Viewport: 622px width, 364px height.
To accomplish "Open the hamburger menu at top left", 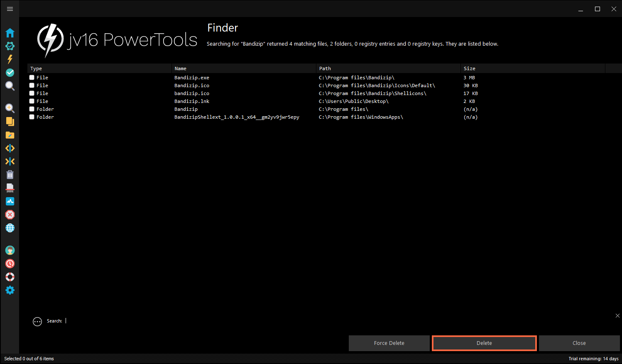I will coord(10,9).
